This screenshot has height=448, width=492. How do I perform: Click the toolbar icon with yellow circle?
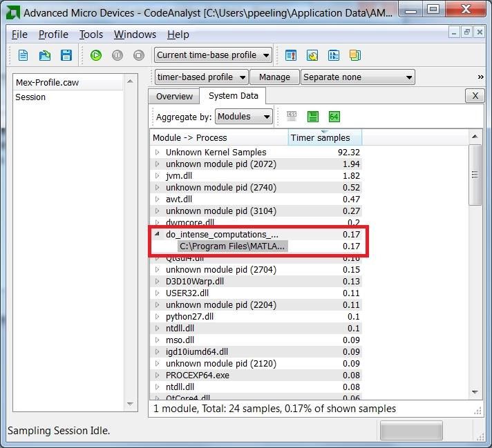312,55
